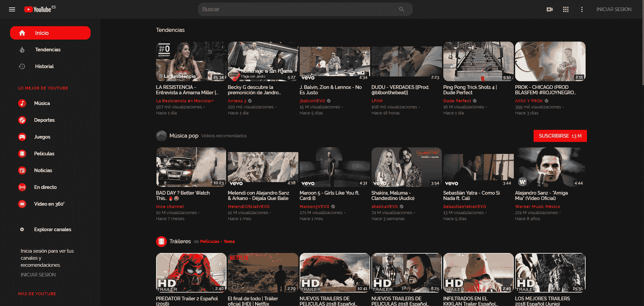Viewport: 644px width, 306px height.
Task: Click the Música pop channel avatar
Action: tap(161, 136)
